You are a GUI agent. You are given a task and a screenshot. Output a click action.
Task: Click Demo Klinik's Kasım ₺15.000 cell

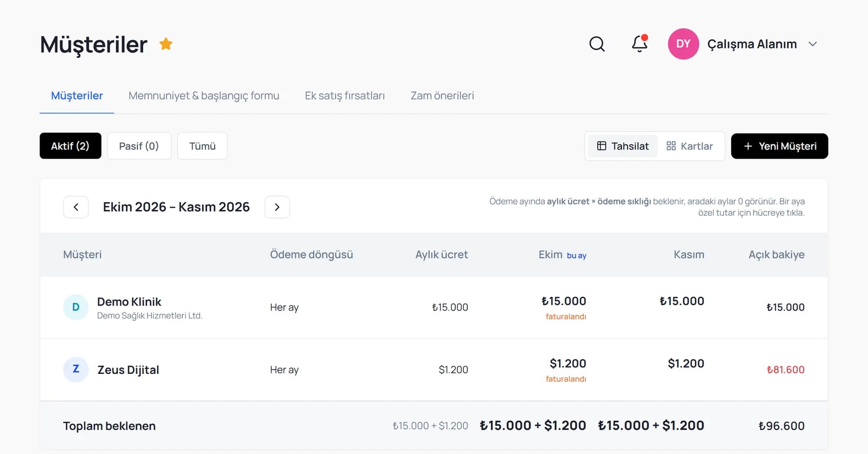point(682,302)
